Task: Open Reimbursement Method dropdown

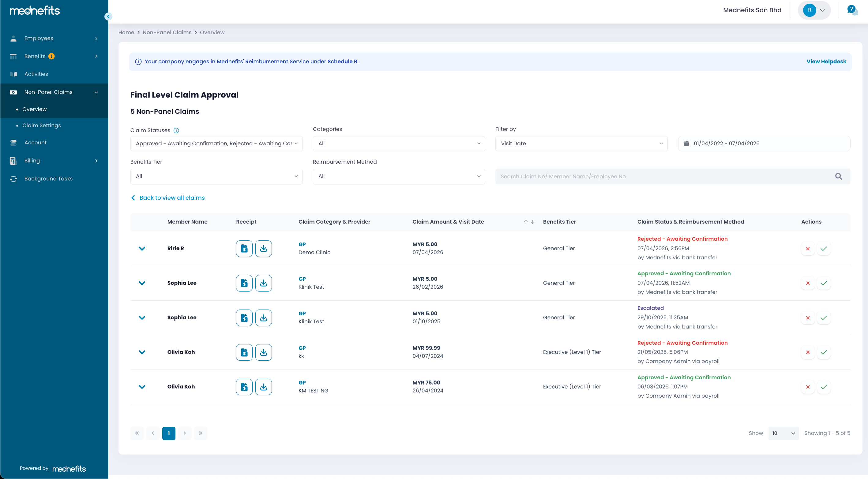Action: tap(399, 176)
